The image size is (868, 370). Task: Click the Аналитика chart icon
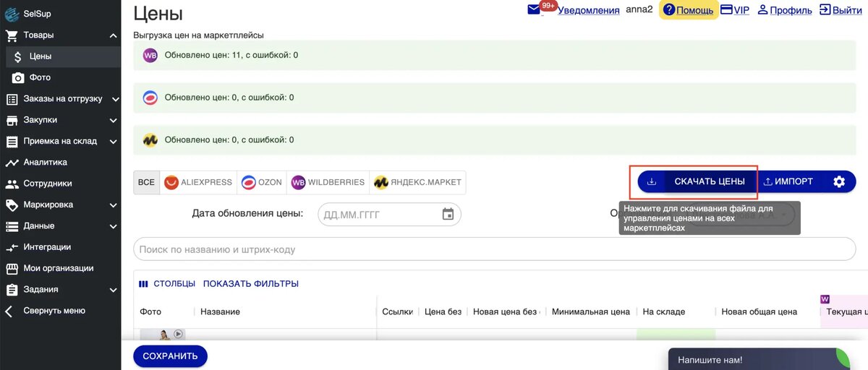tap(12, 163)
